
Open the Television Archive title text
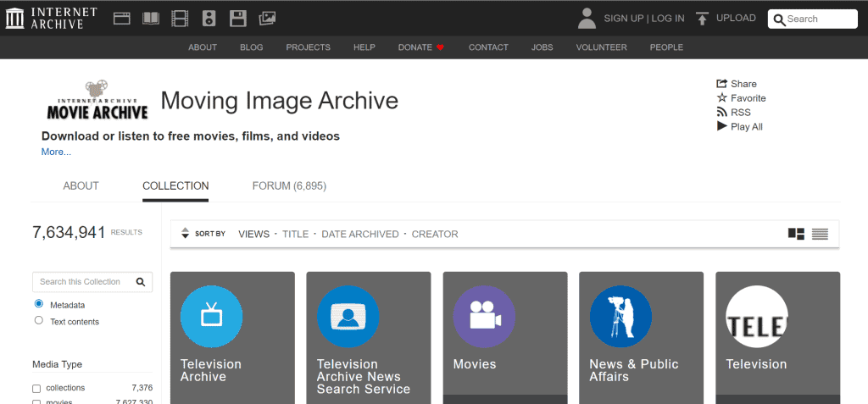(211, 370)
